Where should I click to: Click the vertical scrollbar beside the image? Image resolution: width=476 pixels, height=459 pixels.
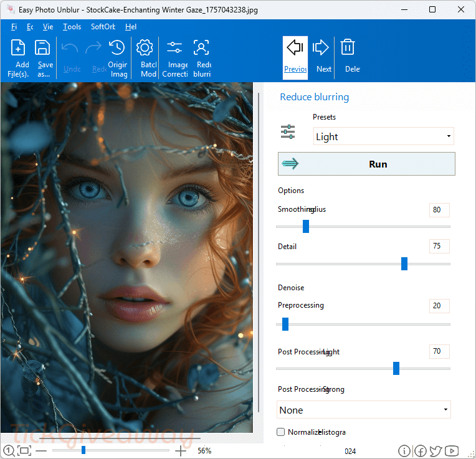(x=259, y=252)
